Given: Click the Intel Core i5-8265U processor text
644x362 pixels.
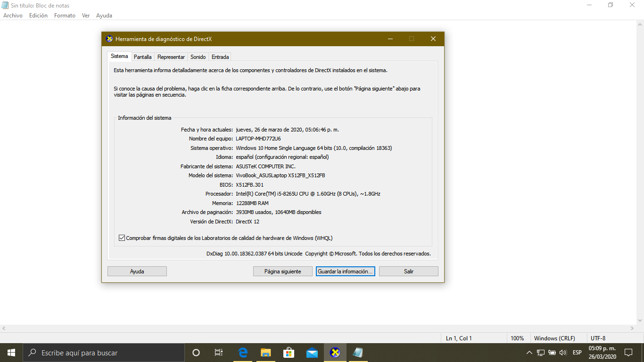Looking at the screenshot, I should click(x=308, y=194).
